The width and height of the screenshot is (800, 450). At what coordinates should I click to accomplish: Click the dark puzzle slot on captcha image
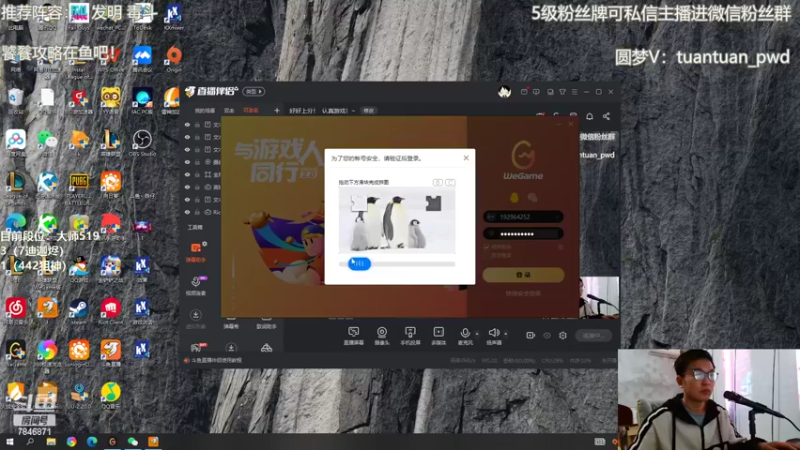(434, 203)
